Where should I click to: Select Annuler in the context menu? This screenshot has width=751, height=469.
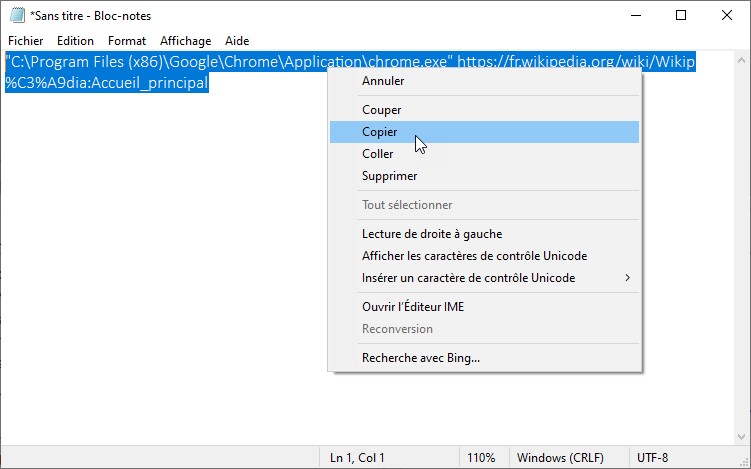click(x=383, y=81)
